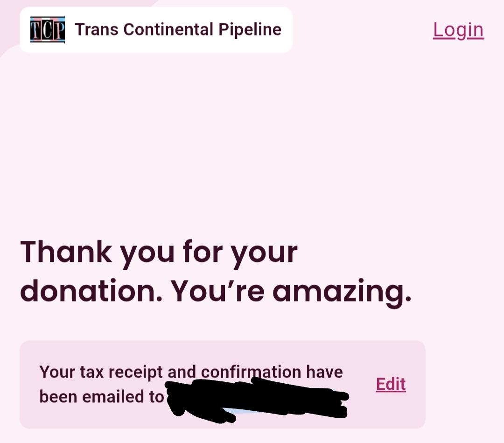Click Edit beside the emailed receipt notice
Viewport: 504px width, 443px height.
[391, 384]
